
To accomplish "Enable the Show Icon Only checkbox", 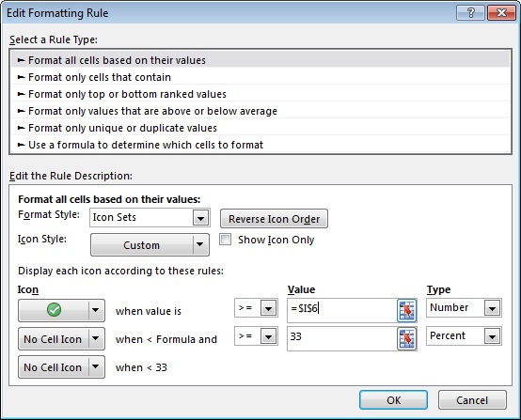I will 225,240.
